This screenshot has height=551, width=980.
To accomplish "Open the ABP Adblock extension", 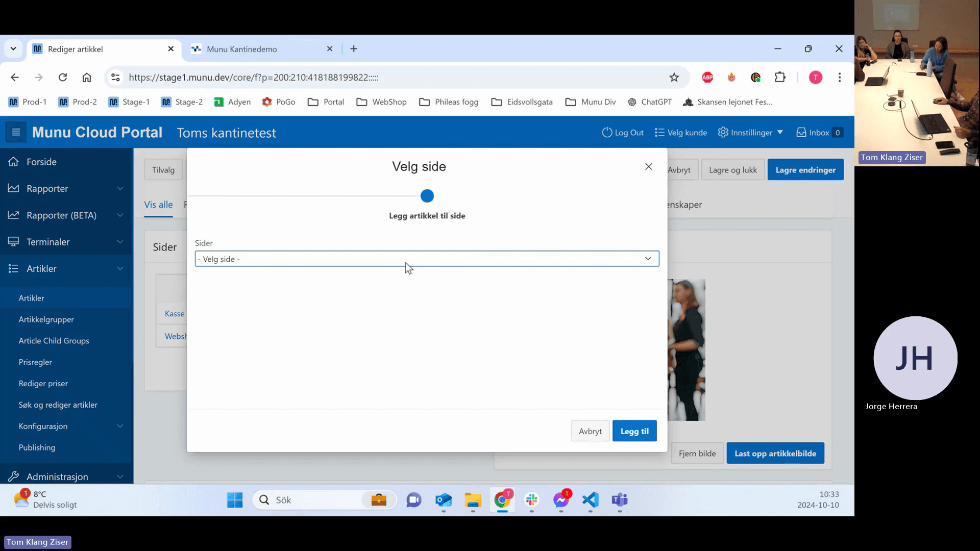I will point(707,78).
